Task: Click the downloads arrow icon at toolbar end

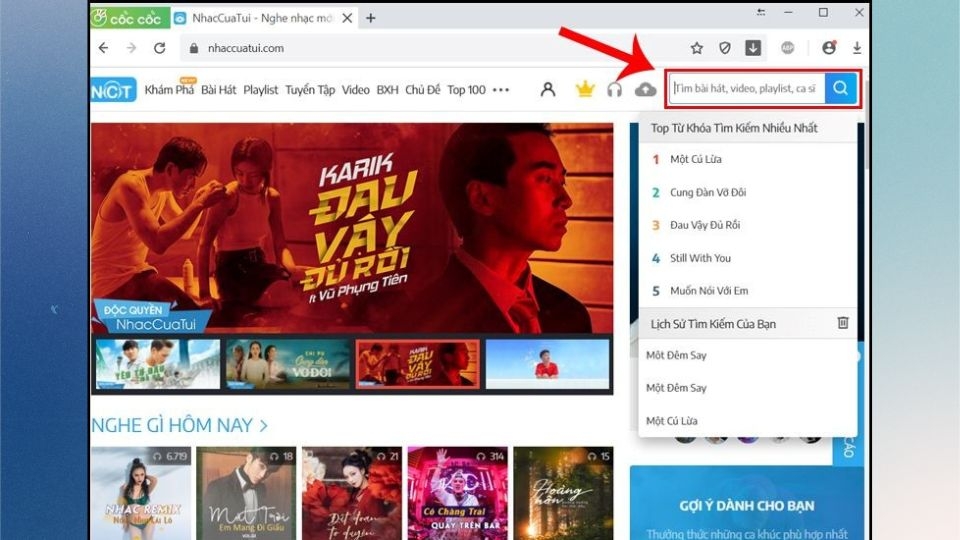Action: pos(857,48)
